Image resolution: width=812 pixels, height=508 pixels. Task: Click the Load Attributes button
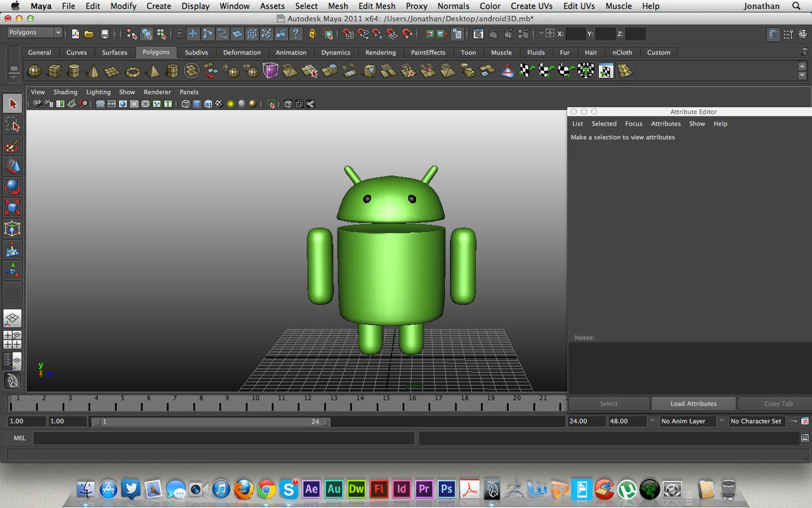(693, 403)
